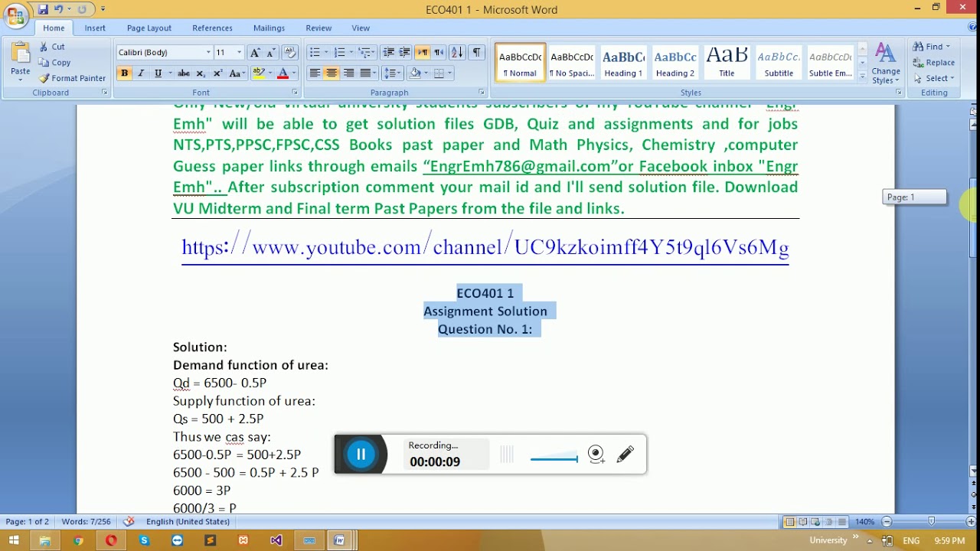Justify paragraph text
This screenshot has height=551, width=980.
tap(365, 73)
